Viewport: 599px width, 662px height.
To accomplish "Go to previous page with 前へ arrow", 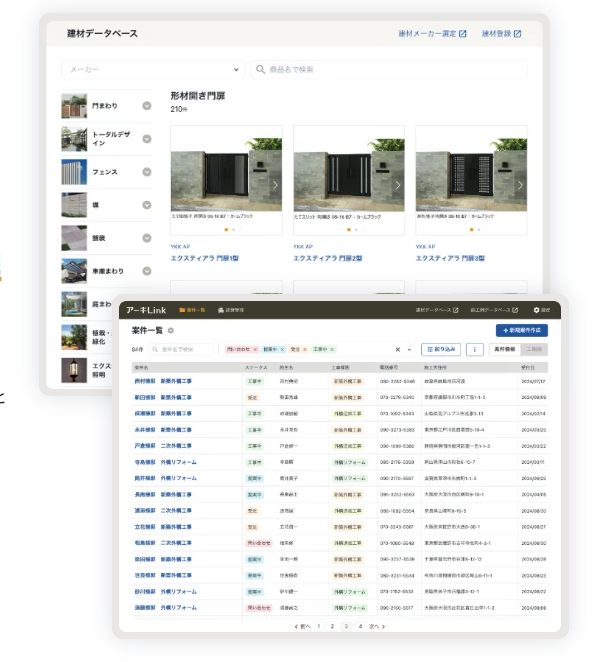I will 302,627.
